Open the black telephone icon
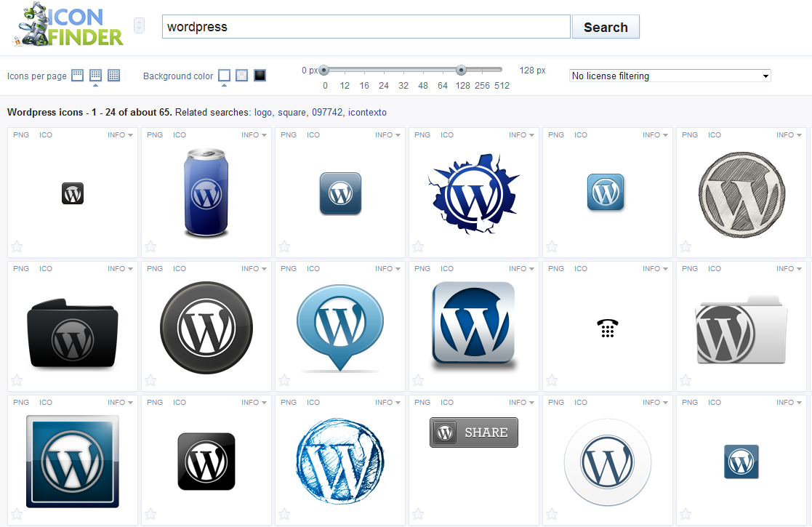 (x=608, y=329)
